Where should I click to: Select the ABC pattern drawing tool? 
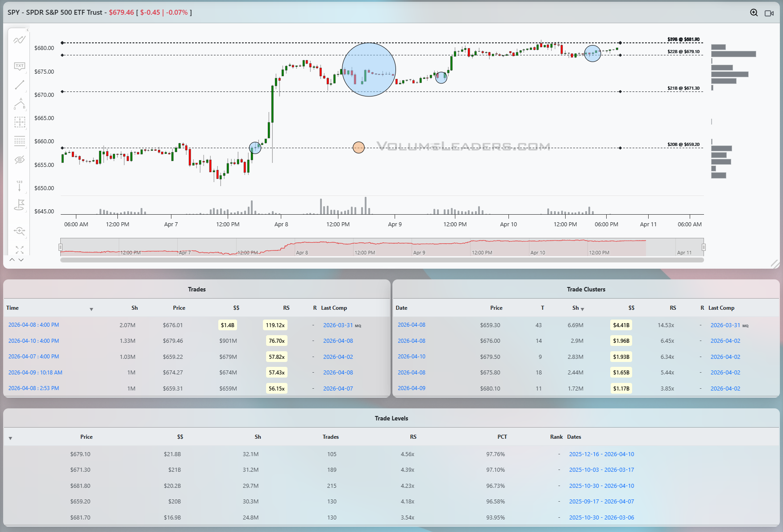19,104
